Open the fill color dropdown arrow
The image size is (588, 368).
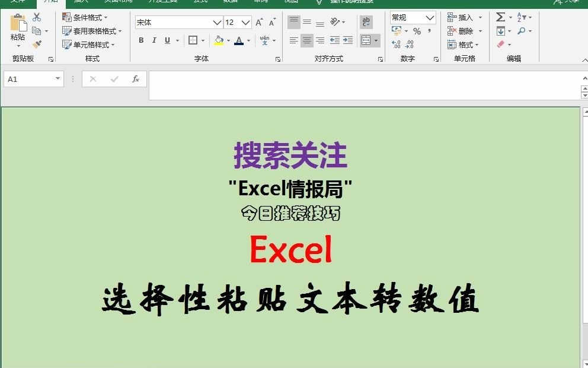pyautogui.click(x=228, y=40)
